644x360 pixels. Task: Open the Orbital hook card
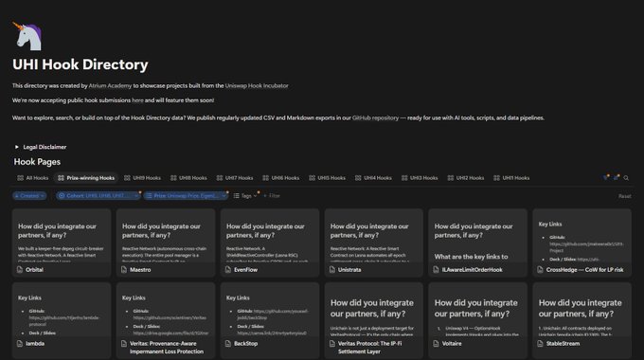tap(62, 243)
